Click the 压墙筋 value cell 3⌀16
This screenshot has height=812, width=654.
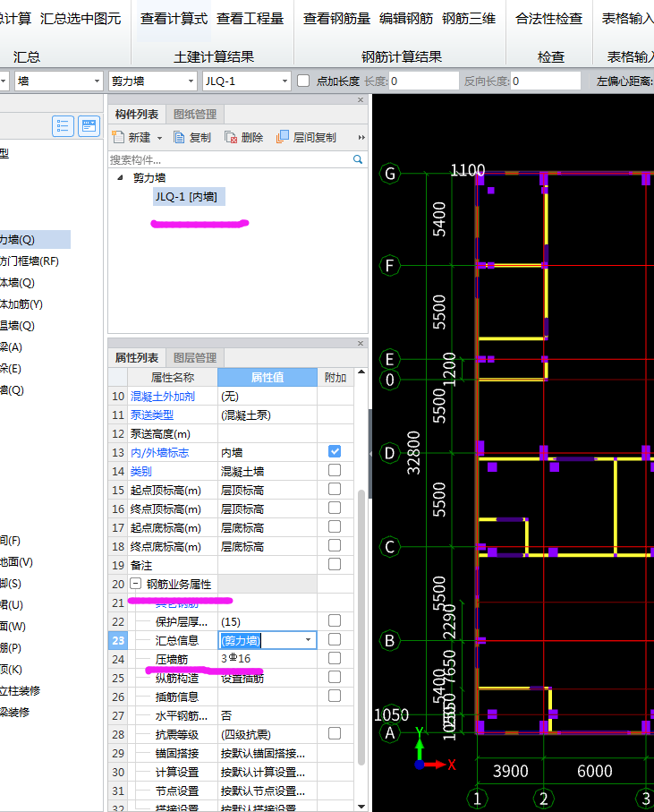[x=267, y=659]
